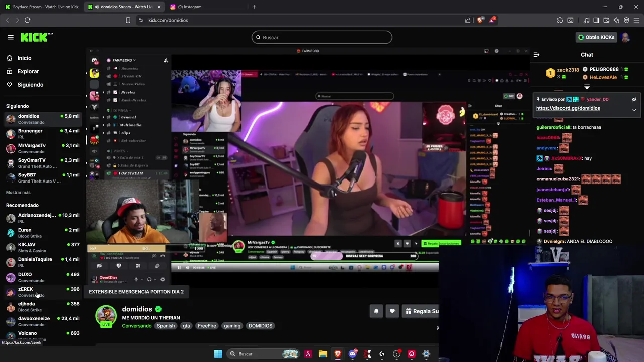644x362 pixels.
Task: Open Brave Shields lion icon
Action: (480, 20)
